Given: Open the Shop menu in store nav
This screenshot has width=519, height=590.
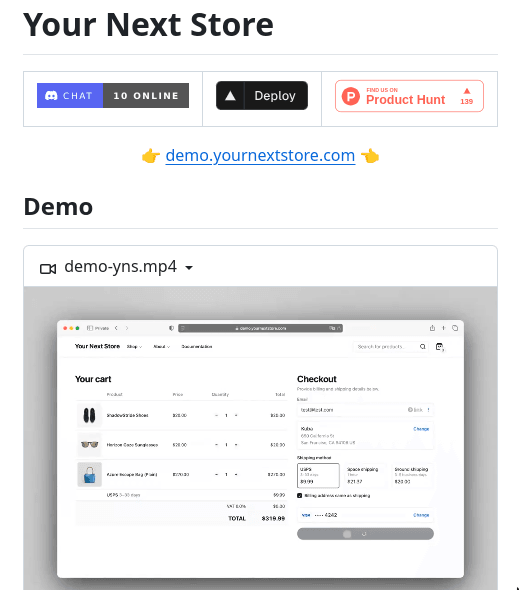Looking at the screenshot, I should (x=134, y=347).
